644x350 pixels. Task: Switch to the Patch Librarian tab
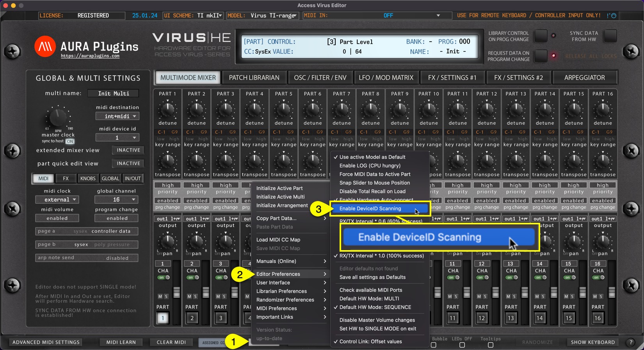254,78
